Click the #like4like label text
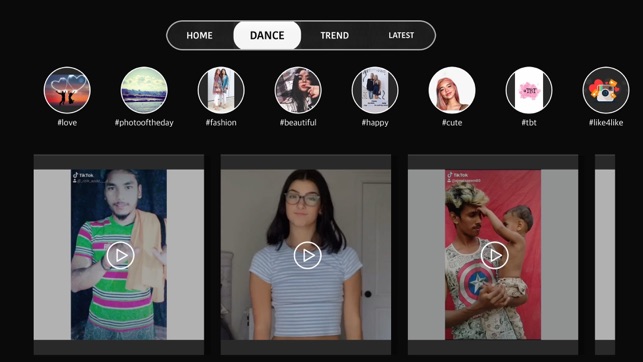Image resolution: width=643 pixels, height=362 pixels. [x=606, y=123]
